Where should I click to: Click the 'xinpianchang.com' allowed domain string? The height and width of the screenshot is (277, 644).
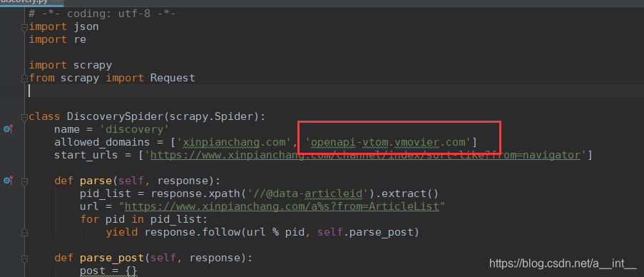pyautogui.click(x=234, y=143)
